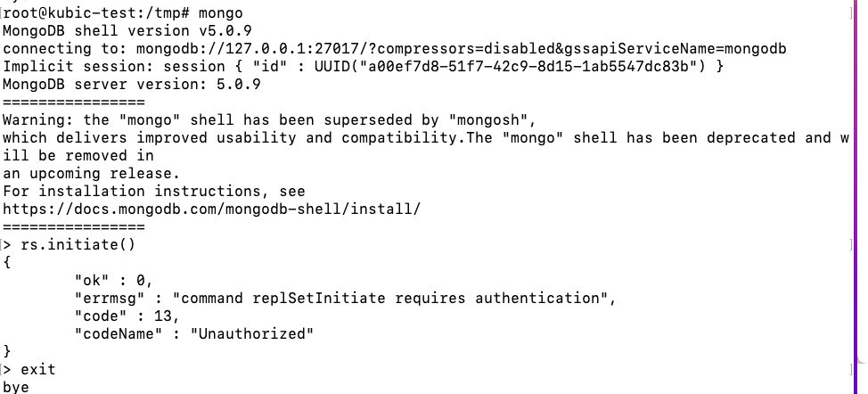The height and width of the screenshot is (394, 868).
Task: Click the opening curly brace of result
Action: click(7, 262)
